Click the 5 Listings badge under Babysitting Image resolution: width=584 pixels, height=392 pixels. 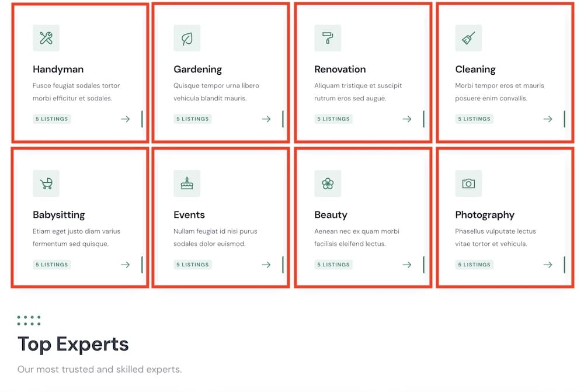[x=52, y=265]
